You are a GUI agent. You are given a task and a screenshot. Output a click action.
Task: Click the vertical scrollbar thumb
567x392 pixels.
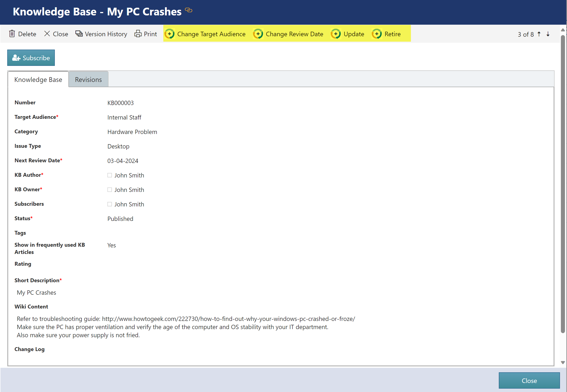click(x=562, y=184)
